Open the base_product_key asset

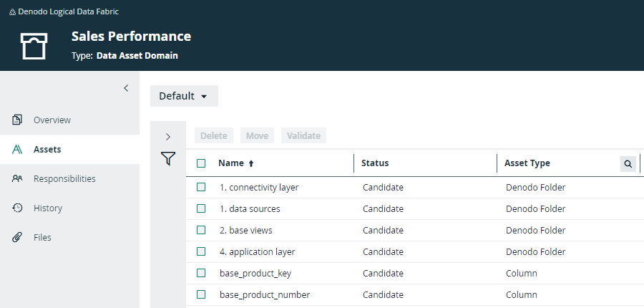coord(255,274)
